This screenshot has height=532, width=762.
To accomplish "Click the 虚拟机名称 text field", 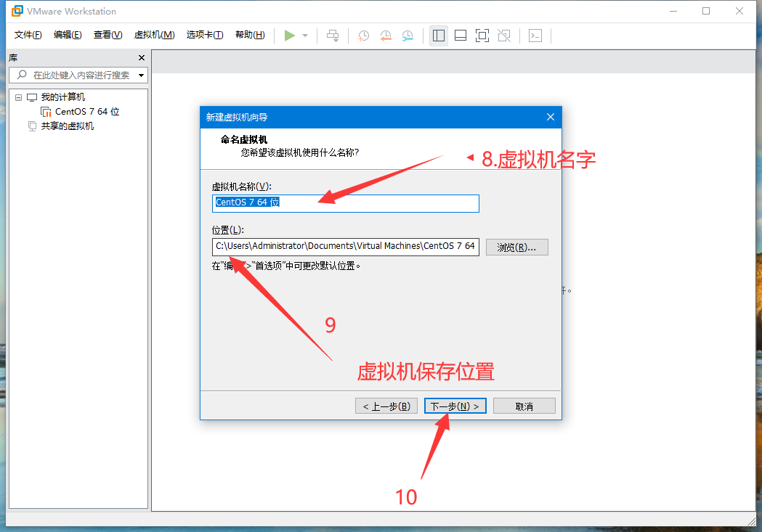I will pyautogui.click(x=345, y=203).
